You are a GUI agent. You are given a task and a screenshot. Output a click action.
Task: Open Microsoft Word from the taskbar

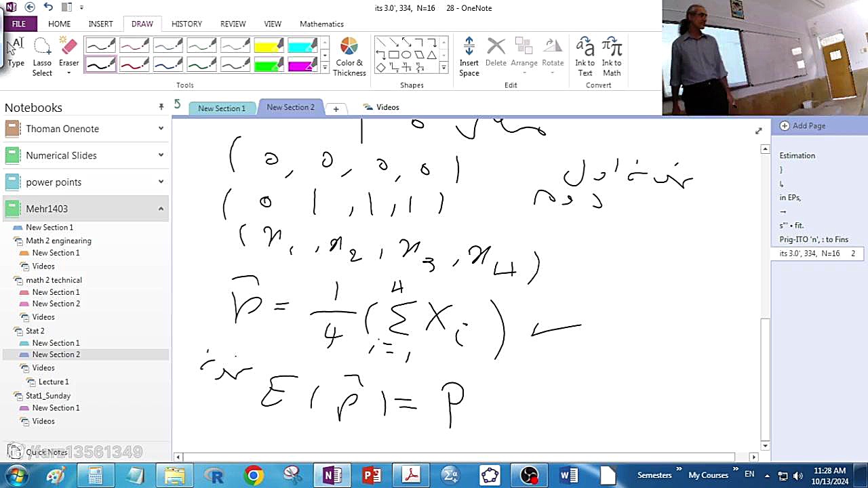pos(568,475)
